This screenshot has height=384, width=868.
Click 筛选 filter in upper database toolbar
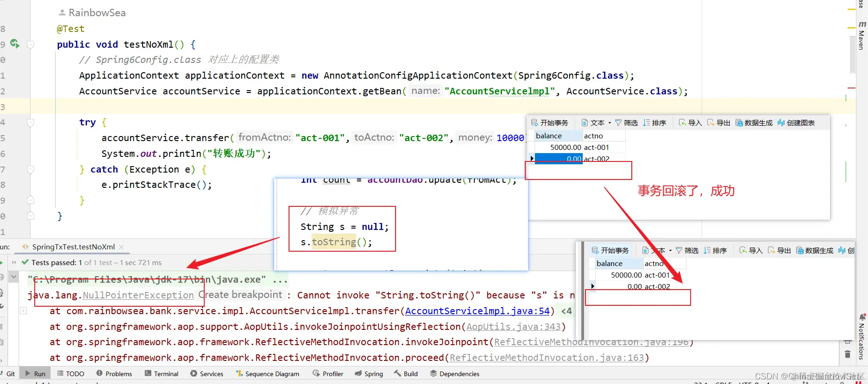click(626, 123)
